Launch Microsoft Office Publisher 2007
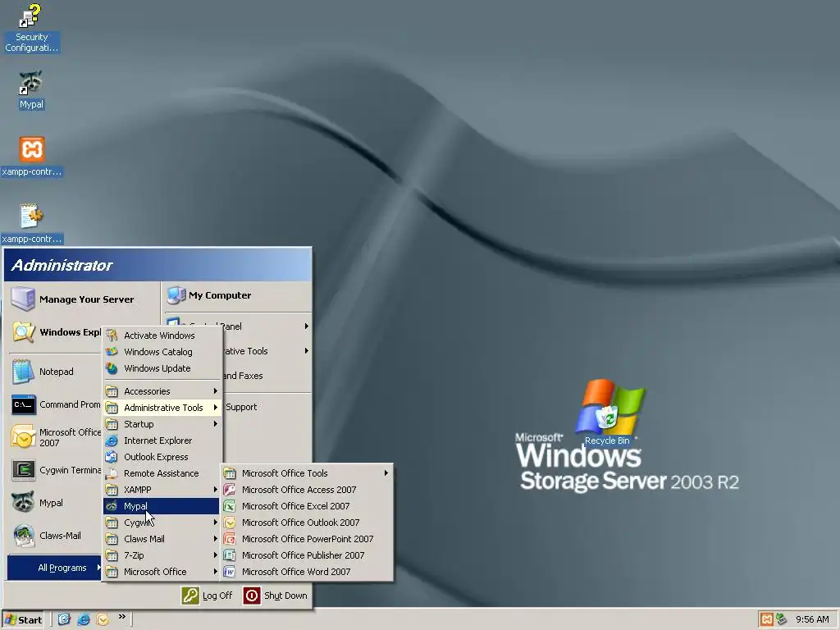 (307, 555)
